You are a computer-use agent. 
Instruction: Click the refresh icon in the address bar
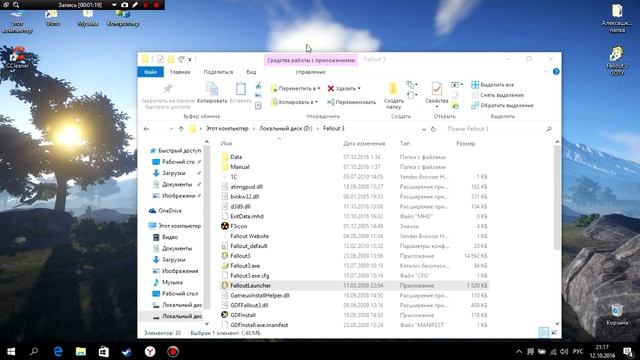[x=433, y=129]
